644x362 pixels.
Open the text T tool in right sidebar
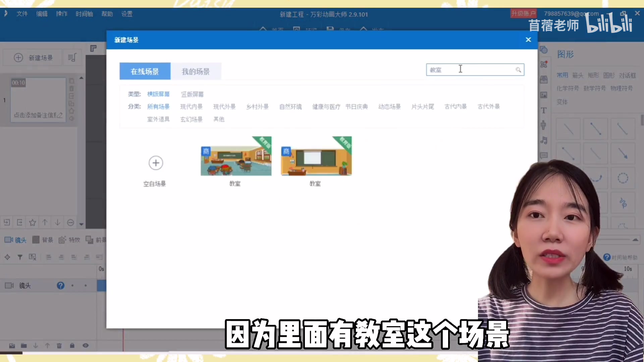coord(544,110)
